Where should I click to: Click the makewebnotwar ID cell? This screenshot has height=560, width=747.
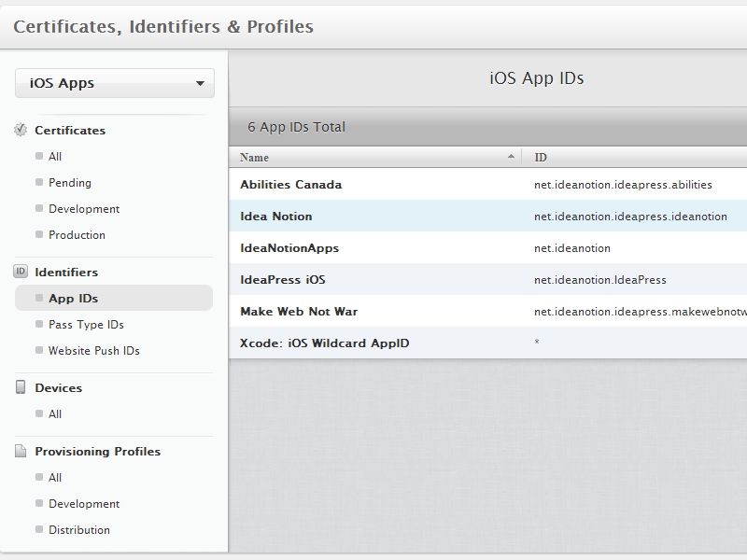(x=641, y=312)
